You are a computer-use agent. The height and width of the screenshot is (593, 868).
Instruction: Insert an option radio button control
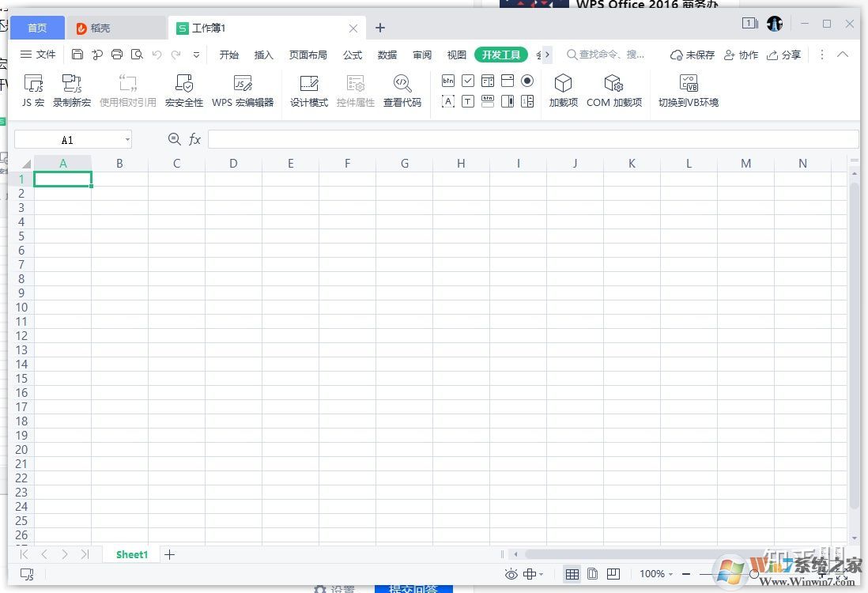coord(527,81)
